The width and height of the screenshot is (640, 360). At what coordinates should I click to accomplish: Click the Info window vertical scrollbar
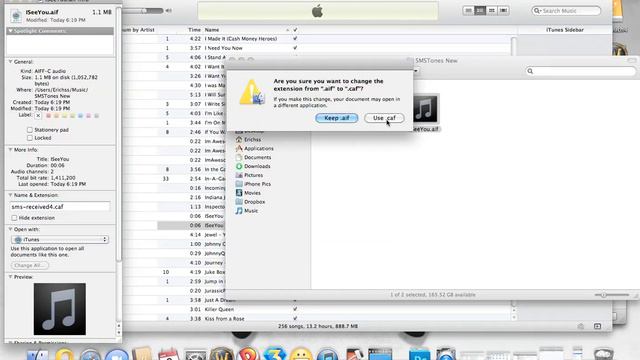(119, 135)
